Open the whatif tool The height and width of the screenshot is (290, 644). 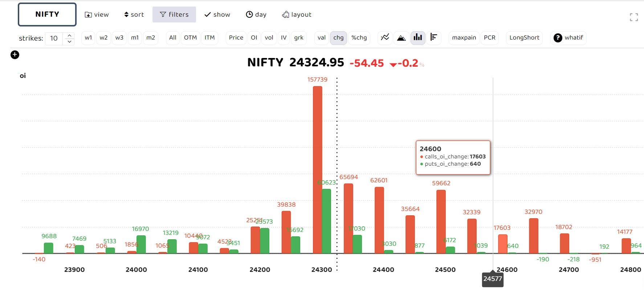(568, 38)
